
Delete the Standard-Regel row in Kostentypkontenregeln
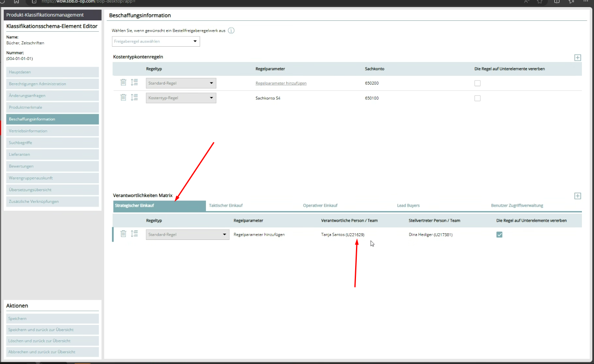[x=123, y=82]
